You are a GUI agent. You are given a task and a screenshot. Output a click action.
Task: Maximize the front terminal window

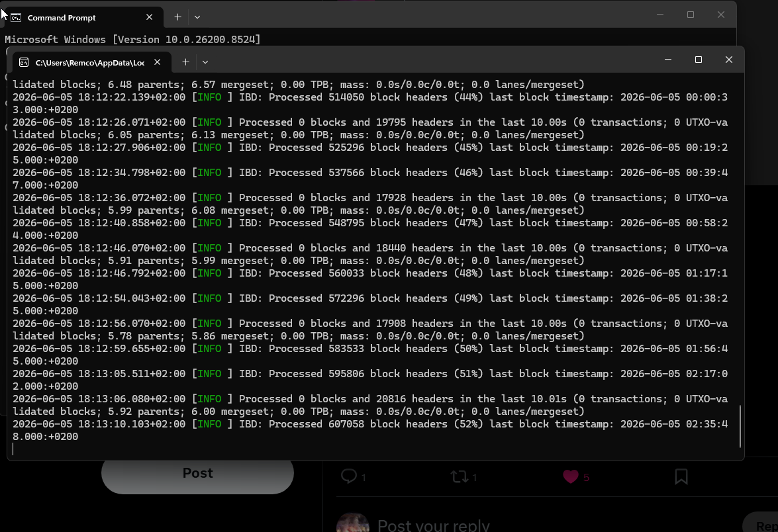coord(698,60)
